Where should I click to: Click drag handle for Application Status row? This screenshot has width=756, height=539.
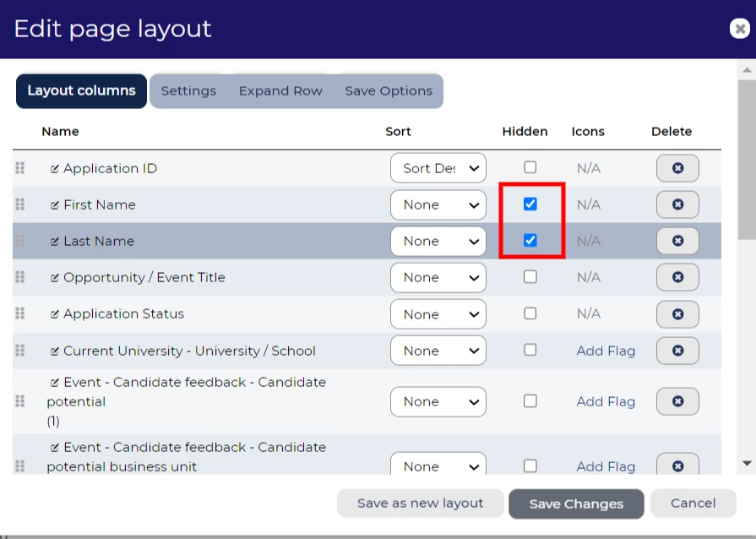20,313
